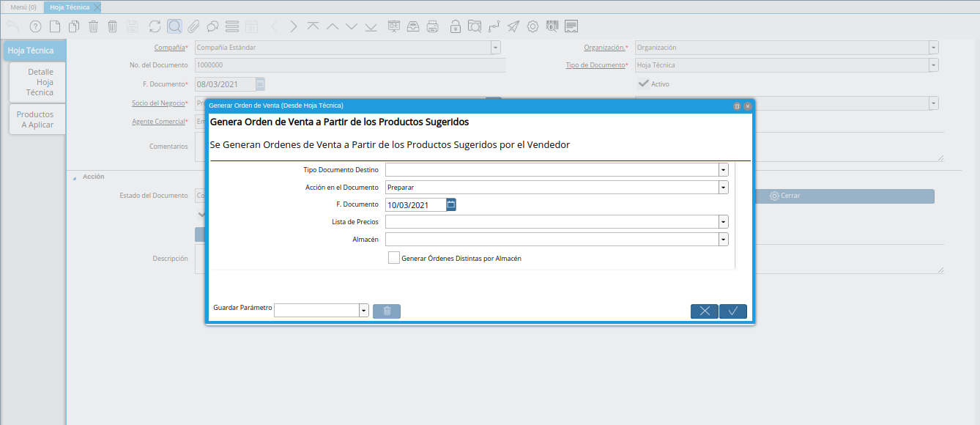Click the chat bubbles toolbar icon
This screenshot has width=980, height=425.
click(212, 27)
